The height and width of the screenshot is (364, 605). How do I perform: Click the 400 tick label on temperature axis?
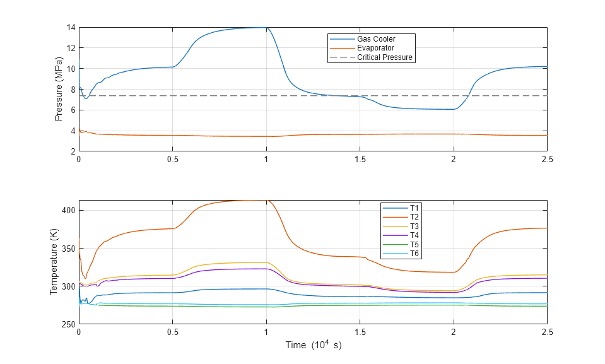point(69,211)
